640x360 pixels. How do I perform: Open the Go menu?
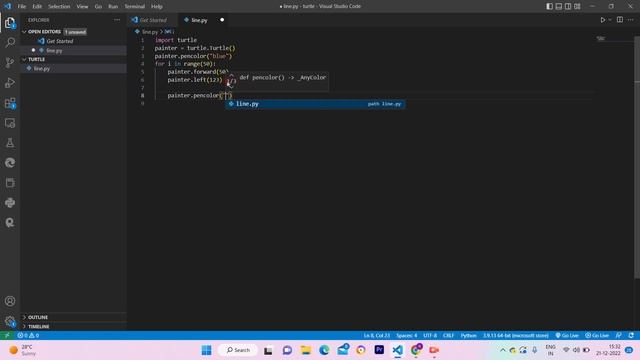point(98,7)
